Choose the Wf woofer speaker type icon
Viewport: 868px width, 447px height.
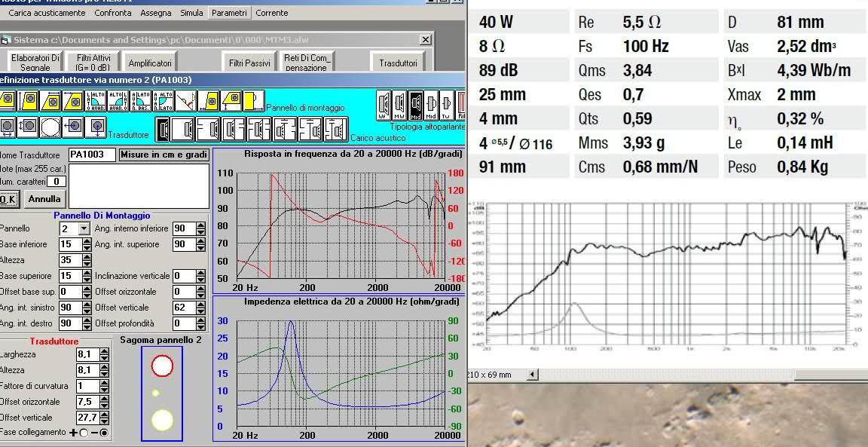click(x=384, y=105)
